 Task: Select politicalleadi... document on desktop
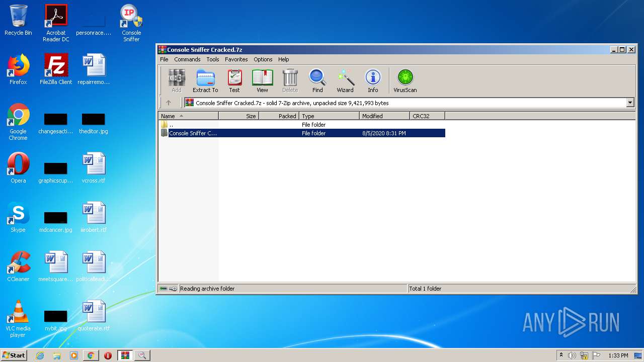pos(94,266)
